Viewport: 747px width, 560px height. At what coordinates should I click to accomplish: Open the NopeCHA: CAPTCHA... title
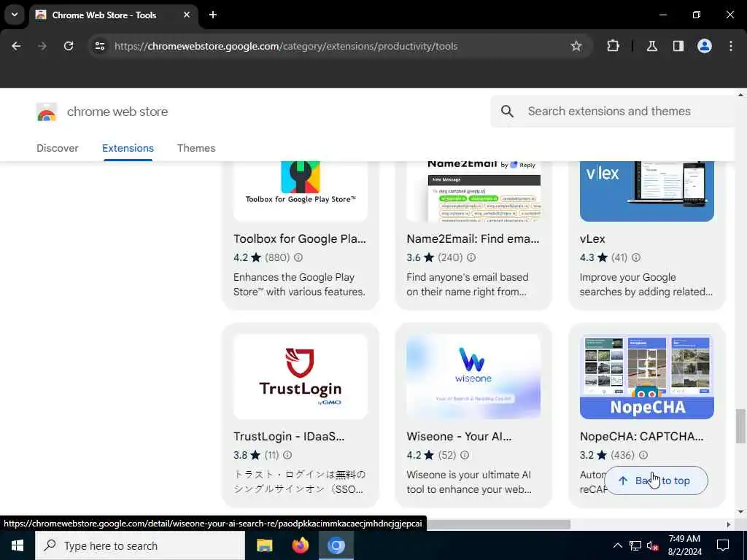pos(641,437)
